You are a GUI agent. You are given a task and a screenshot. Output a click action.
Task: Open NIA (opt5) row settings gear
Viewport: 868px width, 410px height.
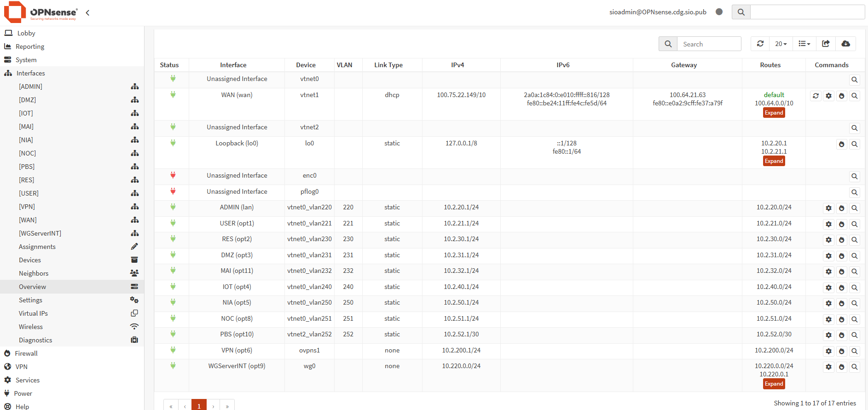click(828, 303)
